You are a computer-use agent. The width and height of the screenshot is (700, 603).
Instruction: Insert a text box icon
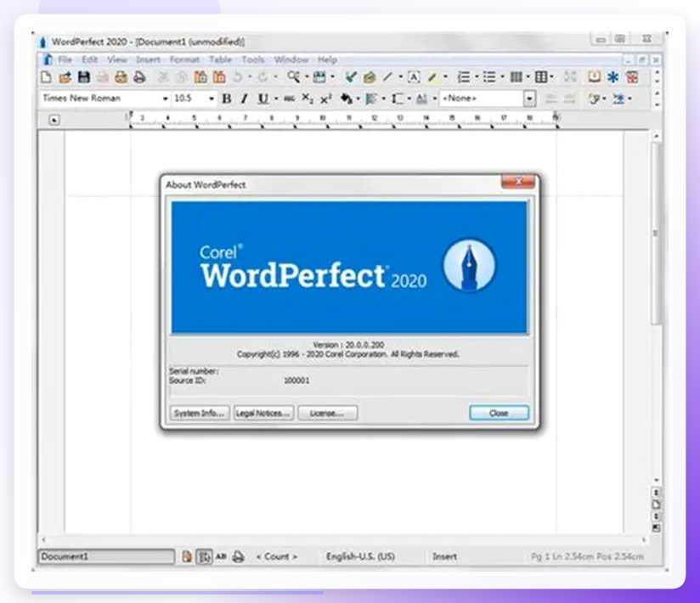click(x=414, y=77)
